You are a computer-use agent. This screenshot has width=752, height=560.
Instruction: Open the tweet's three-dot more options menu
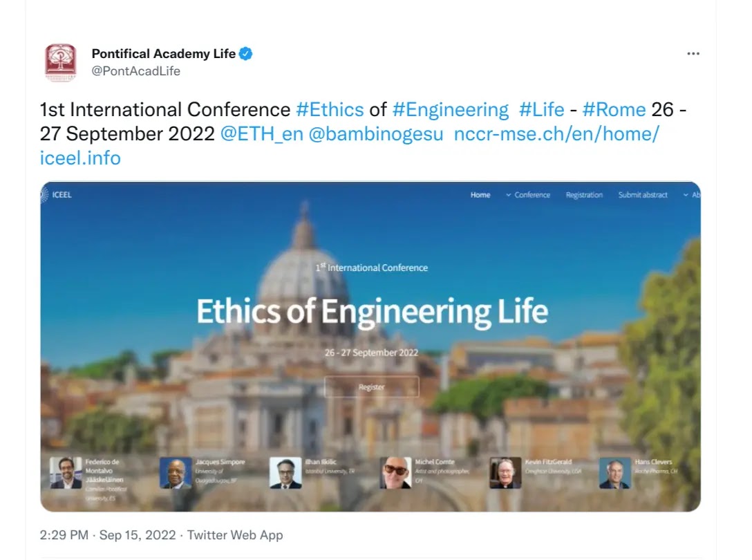coord(693,55)
